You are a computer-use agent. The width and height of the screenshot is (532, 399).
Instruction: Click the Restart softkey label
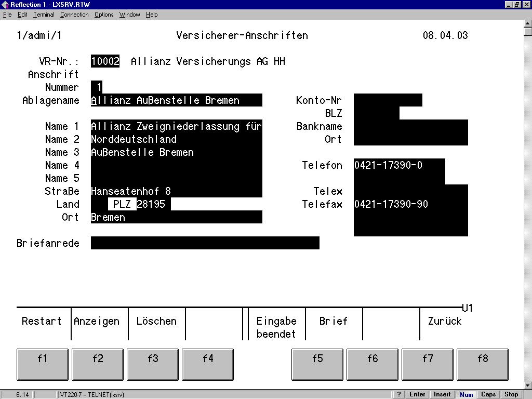(x=42, y=321)
